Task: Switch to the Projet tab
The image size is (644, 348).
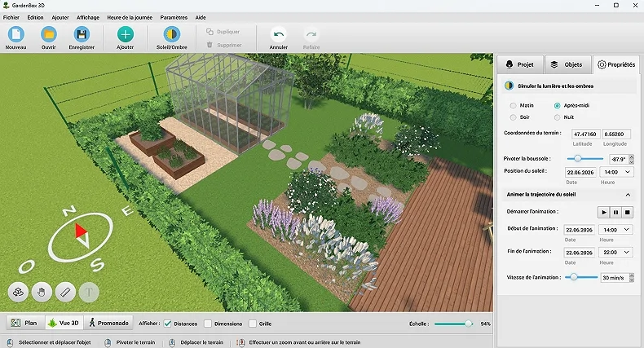Action: 520,64
